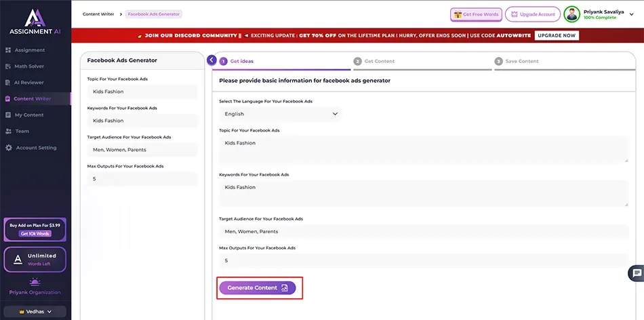Click the Math Solver sidebar icon
Viewport: 644px width, 320px height.
[x=8, y=66]
